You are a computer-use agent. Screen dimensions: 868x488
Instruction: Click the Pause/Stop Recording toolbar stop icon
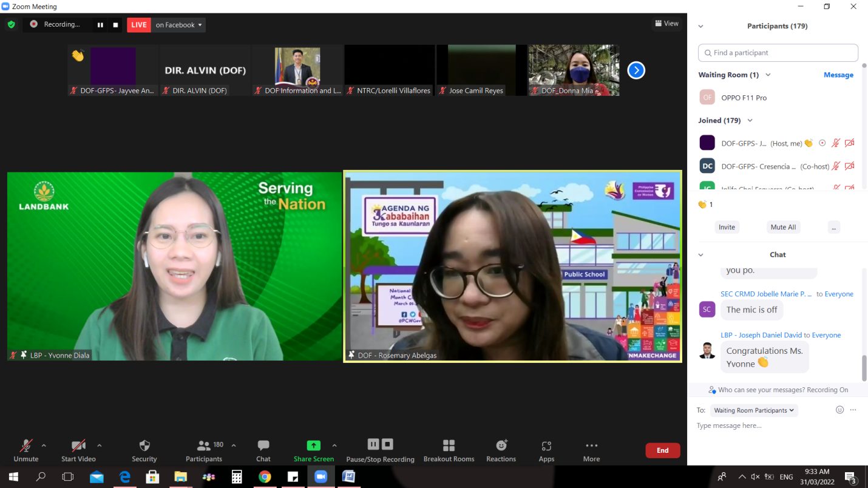[x=388, y=444]
